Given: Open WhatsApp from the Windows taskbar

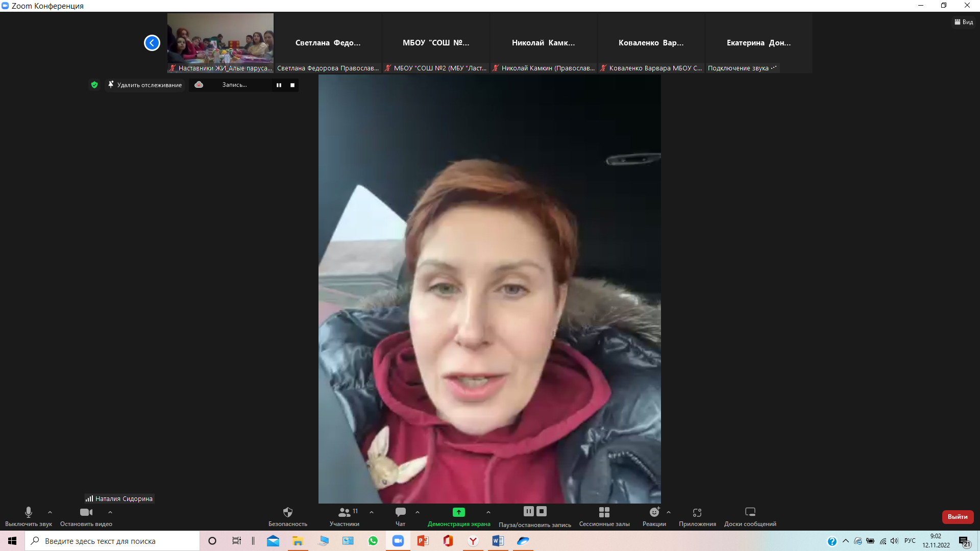Looking at the screenshot, I should pos(373,541).
